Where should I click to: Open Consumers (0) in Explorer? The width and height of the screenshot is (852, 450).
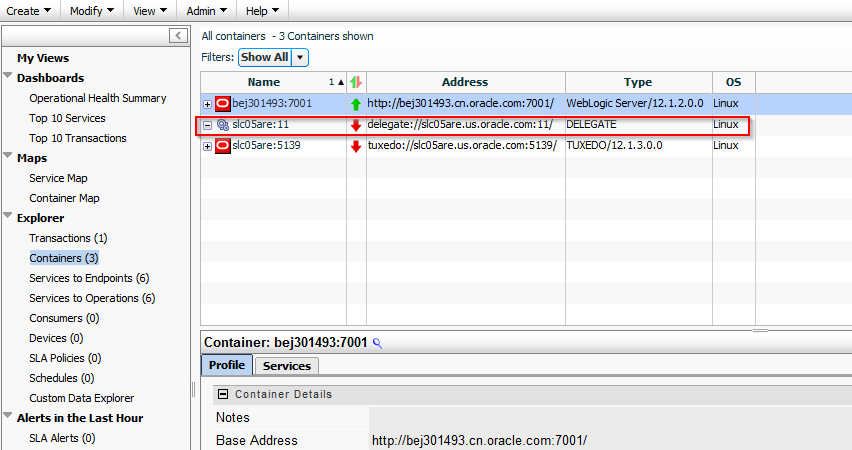point(64,318)
